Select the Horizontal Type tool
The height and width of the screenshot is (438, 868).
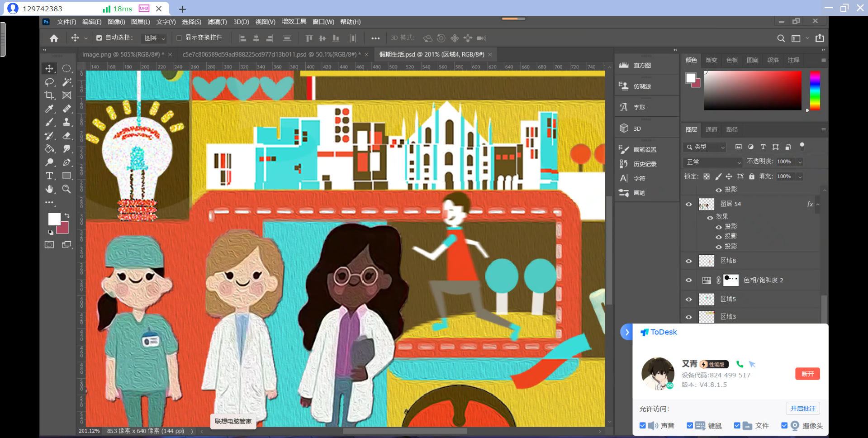tap(49, 176)
